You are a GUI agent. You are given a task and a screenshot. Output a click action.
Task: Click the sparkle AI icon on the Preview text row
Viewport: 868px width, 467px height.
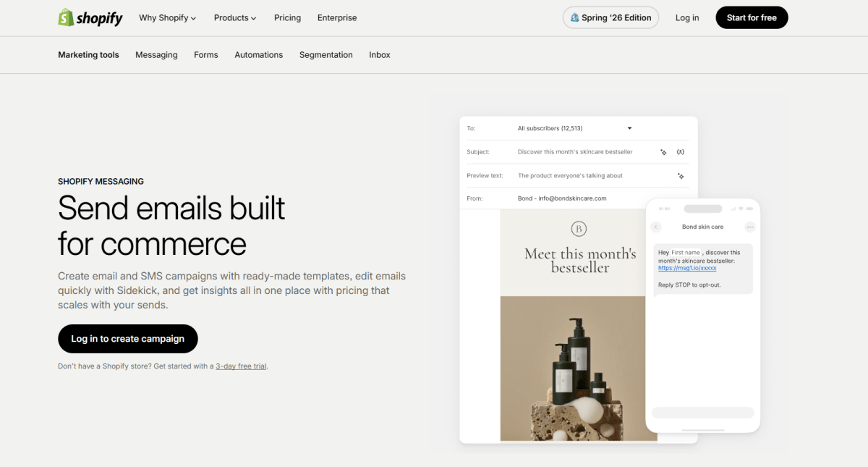[x=681, y=176]
